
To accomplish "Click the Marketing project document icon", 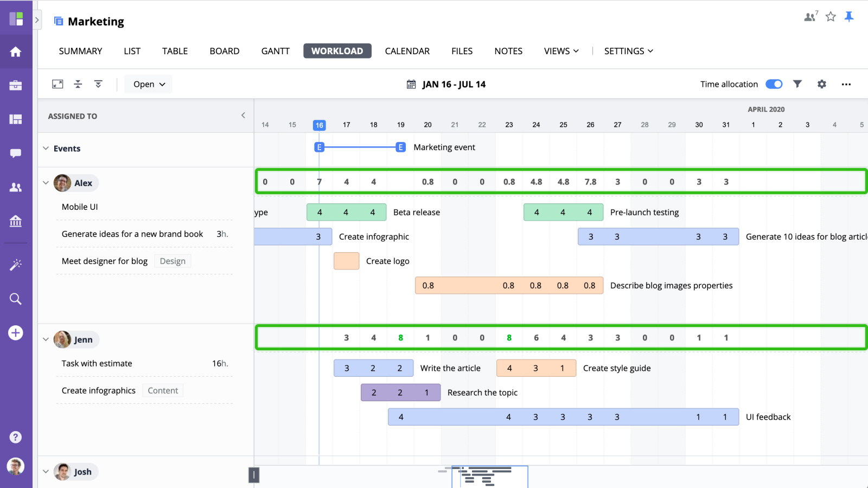I will 59,21.
